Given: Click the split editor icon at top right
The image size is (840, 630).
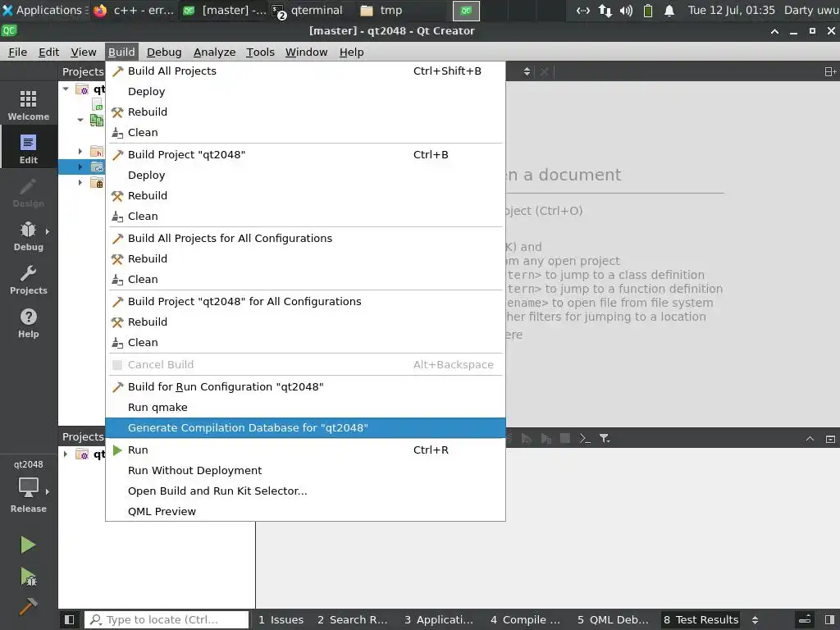Looking at the screenshot, I should pos(830,72).
